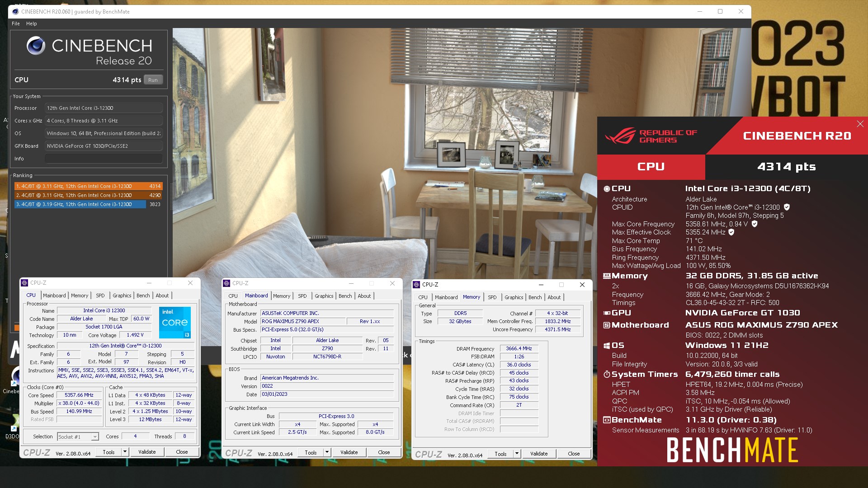Image resolution: width=868 pixels, height=488 pixels.
Task: Click BIOS Version 0022 field
Action: pyautogui.click(x=327, y=386)
